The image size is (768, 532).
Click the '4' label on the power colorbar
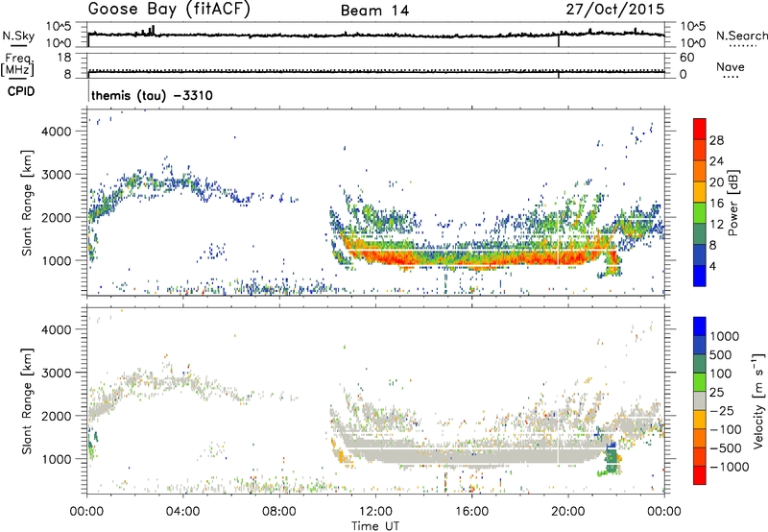(713, 266)
